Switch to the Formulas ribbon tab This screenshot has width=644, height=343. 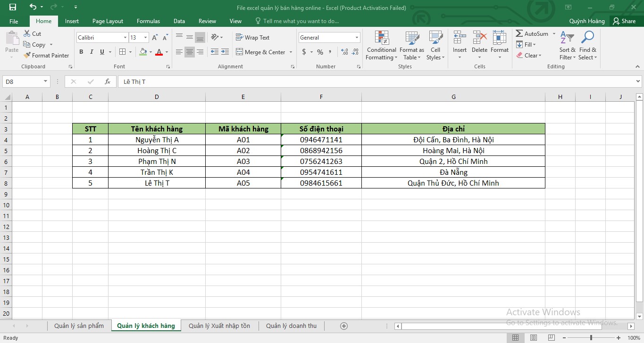[148, 21]
